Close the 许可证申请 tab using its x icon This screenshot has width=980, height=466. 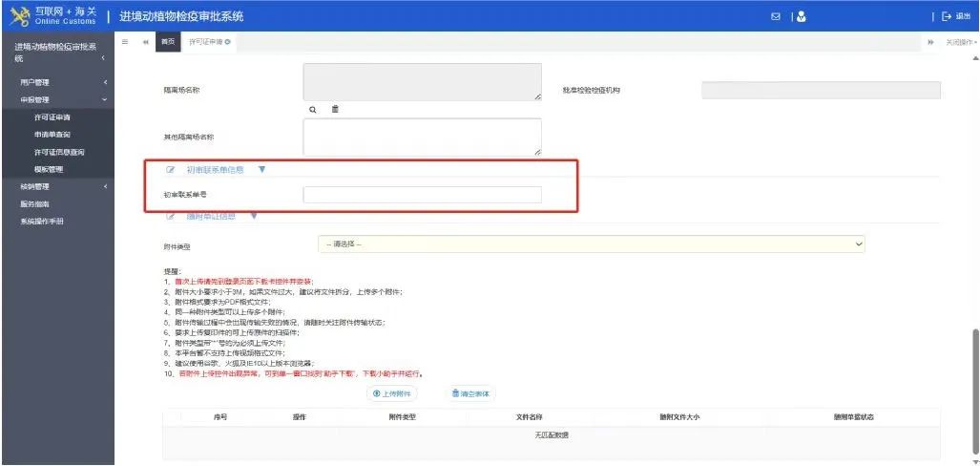[227, 42]
